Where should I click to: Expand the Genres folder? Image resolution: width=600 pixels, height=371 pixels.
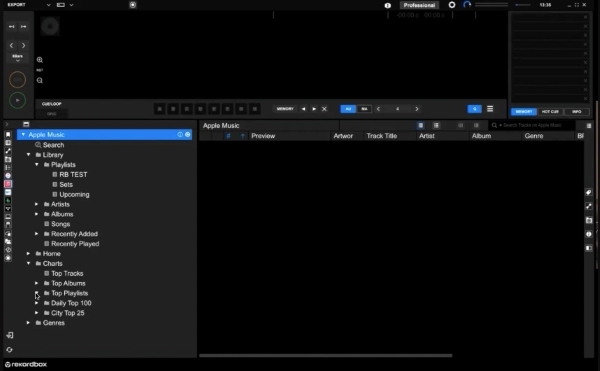point(29,323)
